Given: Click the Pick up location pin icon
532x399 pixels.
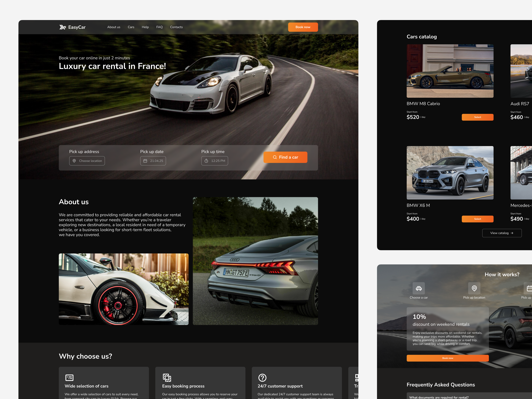Looking at the screenshot, I should [474, 288].
